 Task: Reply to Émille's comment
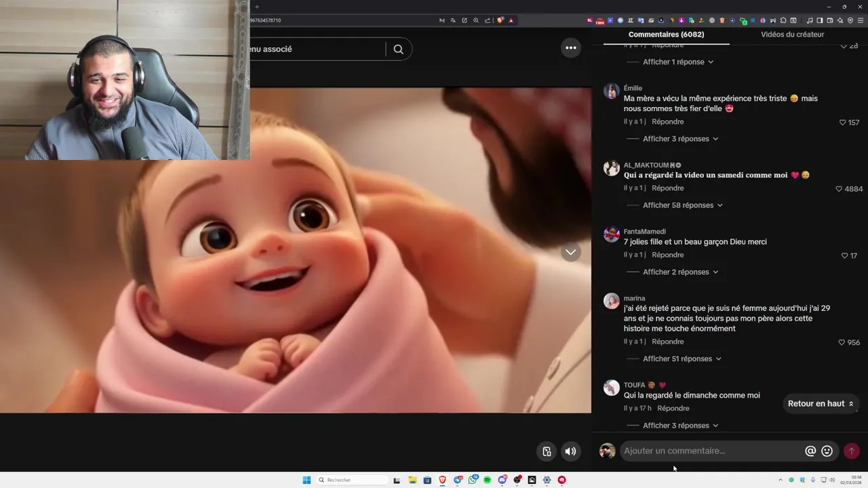668,122
